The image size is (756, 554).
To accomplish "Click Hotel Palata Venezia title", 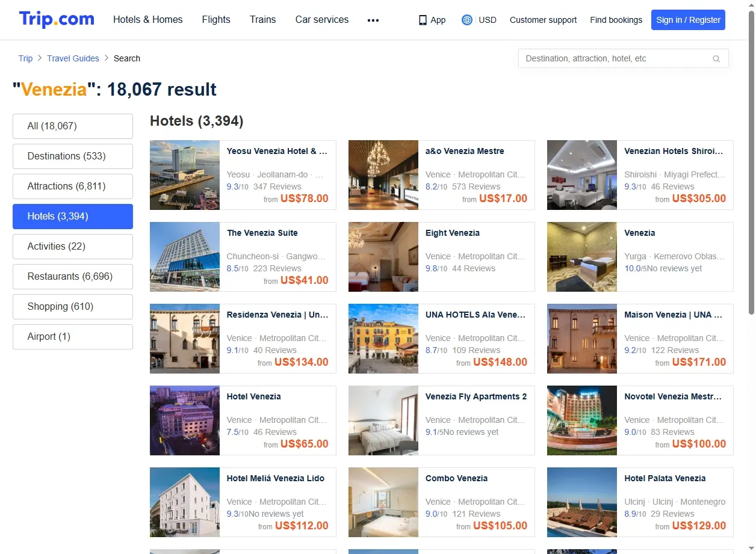I will coord(665,478).
